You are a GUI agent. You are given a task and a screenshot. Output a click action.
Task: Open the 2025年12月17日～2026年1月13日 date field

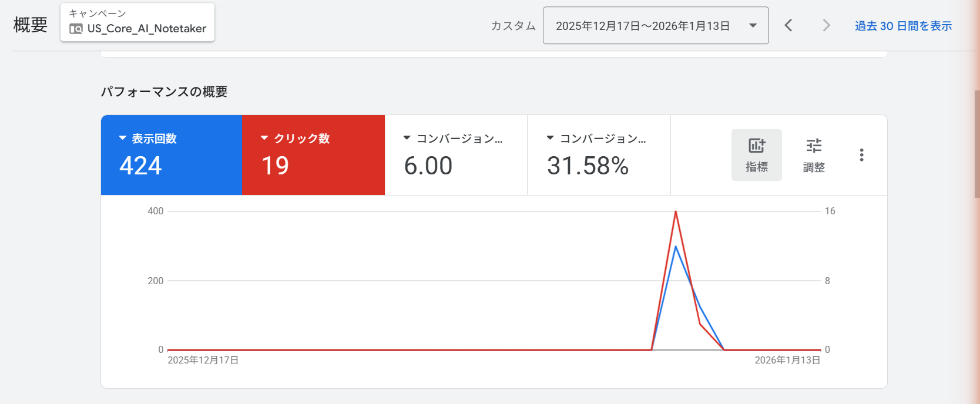point(643,26)
